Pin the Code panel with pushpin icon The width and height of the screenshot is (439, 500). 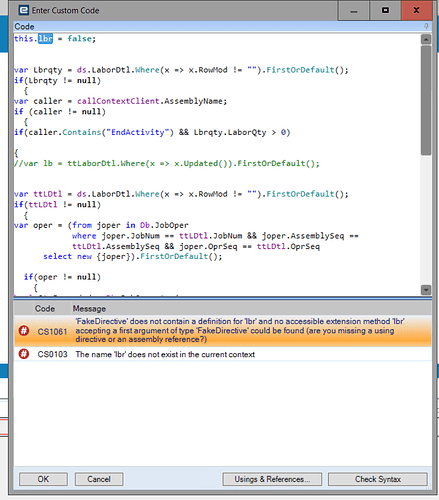point(426,26)
